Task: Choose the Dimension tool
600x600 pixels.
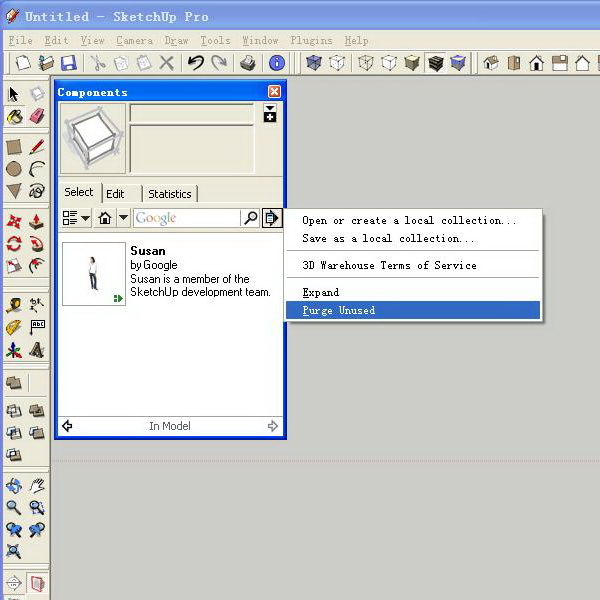Action: [37, 305]
